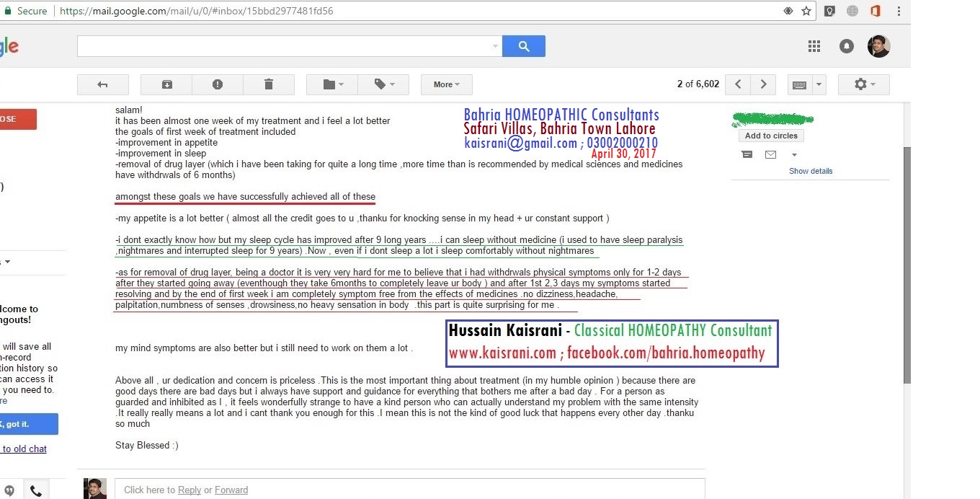Toggle the input tools keyboard icon
The width and height of the screenshot is (980, 499).
[799, 84]
